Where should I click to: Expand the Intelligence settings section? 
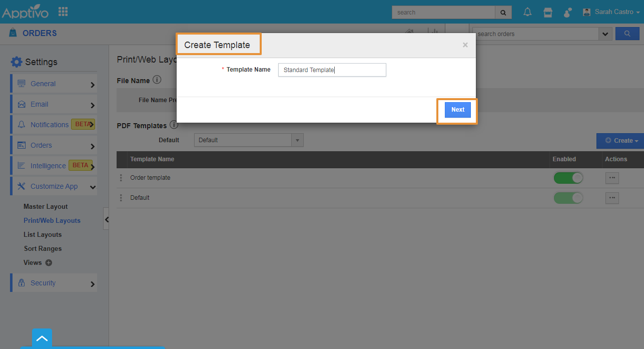click(54, 166)
